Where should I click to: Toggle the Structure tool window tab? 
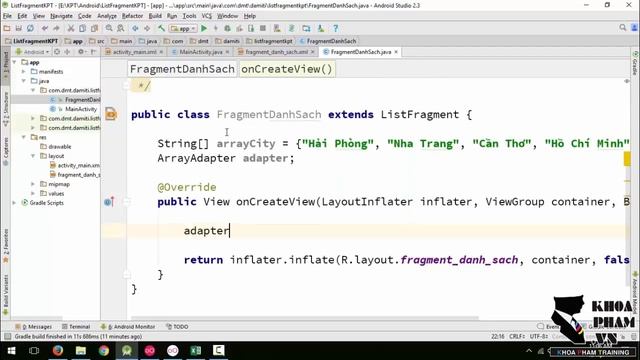[x=6, y=109]
